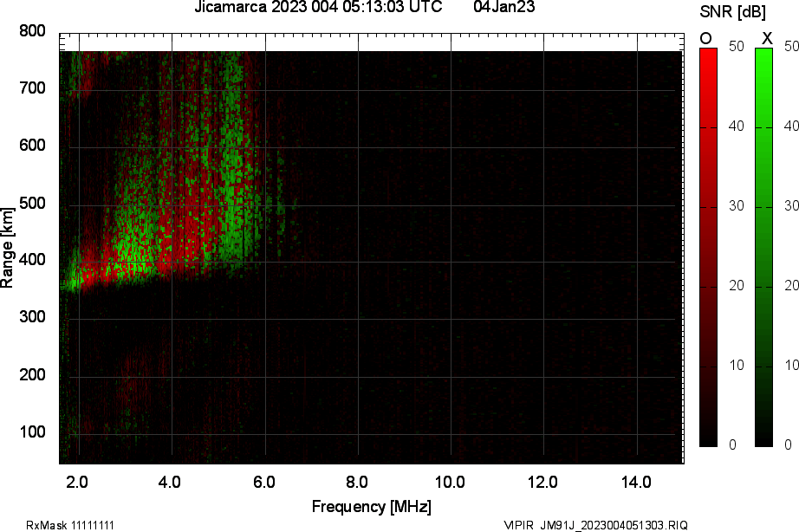Screen dimensions: 799x532
Task: Click the '04Jan23' date label
Action: pos(504,7)
